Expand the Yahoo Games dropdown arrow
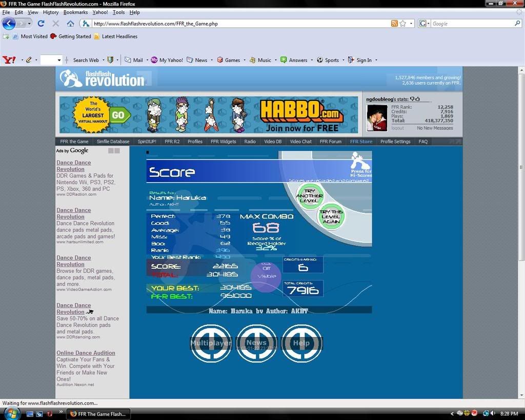 point(245,60)
